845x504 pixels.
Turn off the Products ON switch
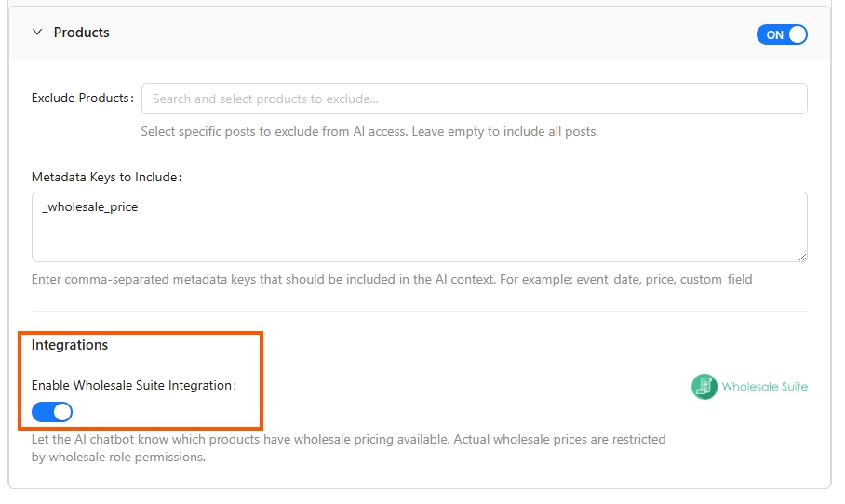click(x=782, y=34)
